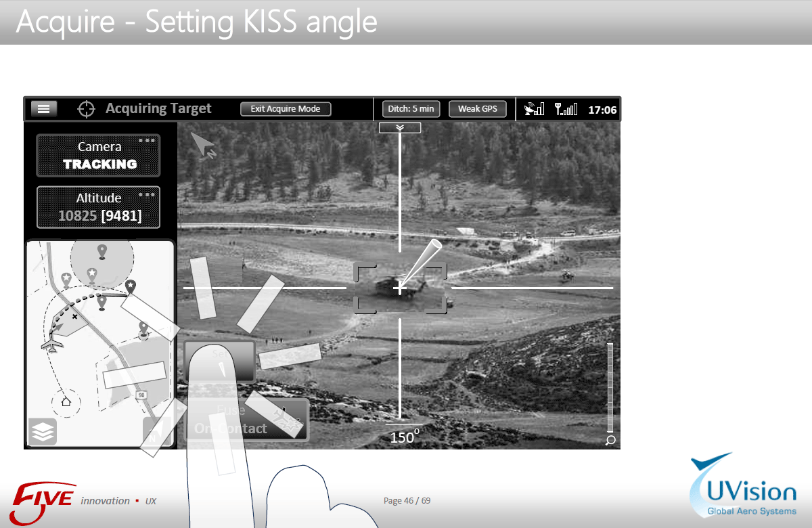Expand the top double-chevron pull-down handle
Viewport: 812px width, 528px height.
pos(400,127)
